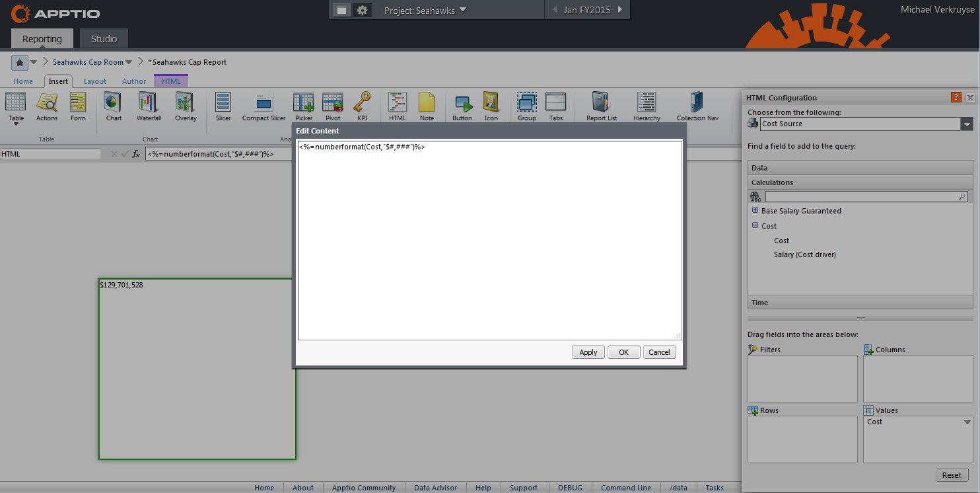Add a KPI component
The image size is (980, 493).
click(363, 106)
